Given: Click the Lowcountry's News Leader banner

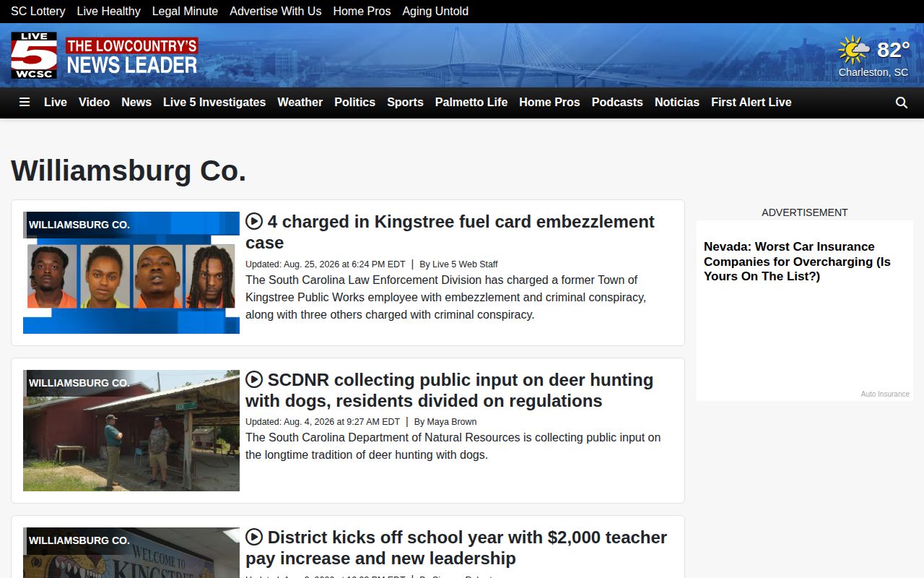Looking at the screenshot, I should [131, 56].
